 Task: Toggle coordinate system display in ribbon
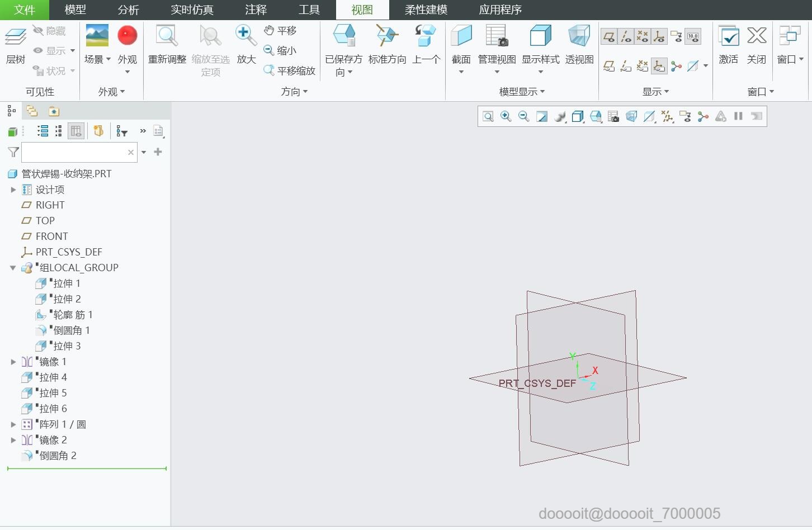pyautogui.click(x=659, y=37)
